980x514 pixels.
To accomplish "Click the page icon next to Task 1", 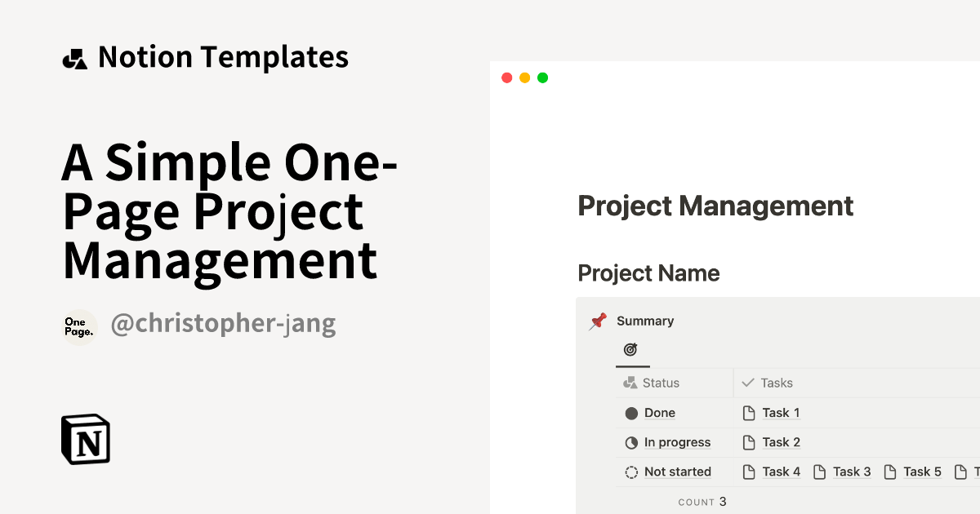I will click(x=748, y=413).
